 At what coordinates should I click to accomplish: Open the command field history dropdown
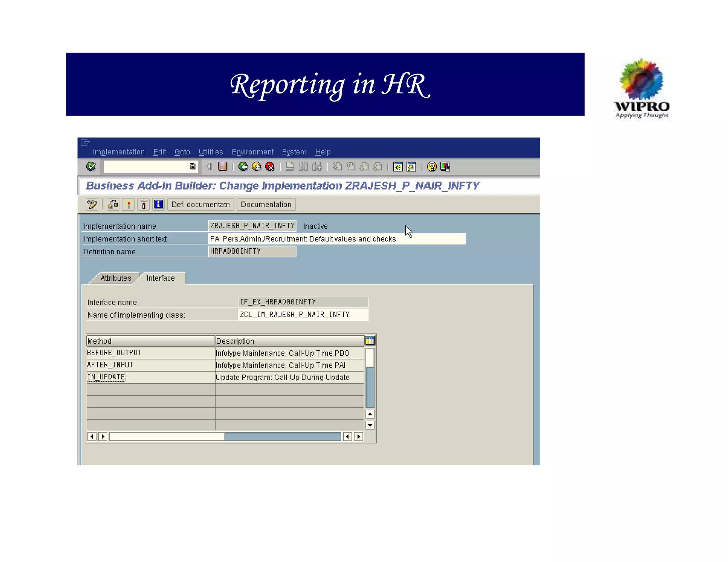pos(193,166)
